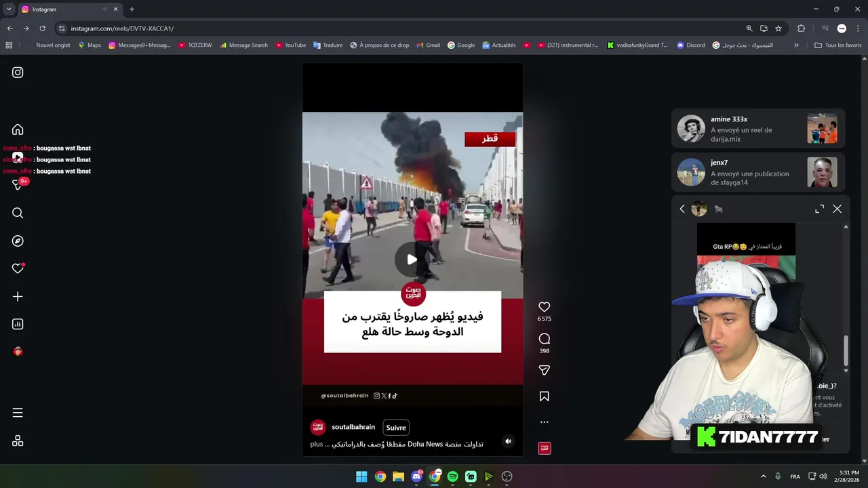Open jenx7 message notification
868x488 pixels.
coord(757,172)
